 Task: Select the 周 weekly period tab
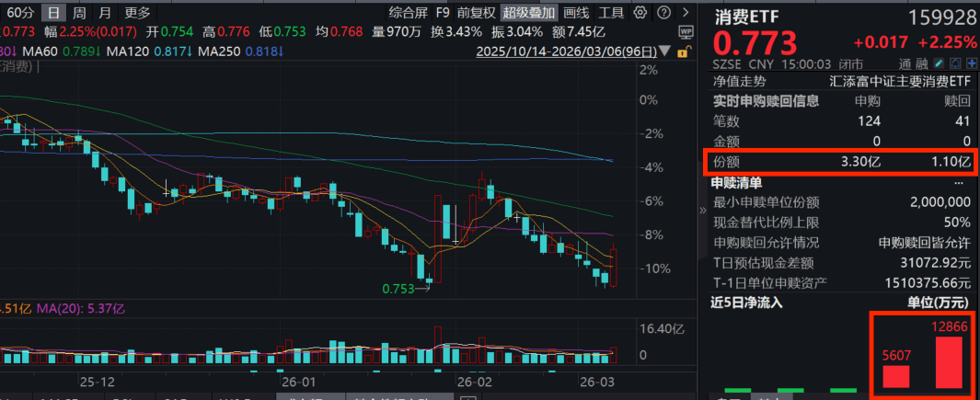(x=80, y=13)
